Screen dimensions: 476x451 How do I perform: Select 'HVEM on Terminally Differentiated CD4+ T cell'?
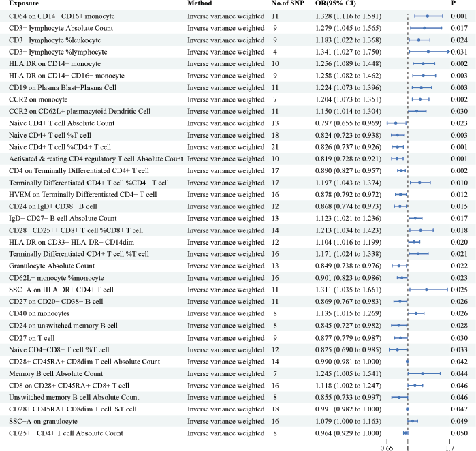pyautogui.click(x=82, y=194)
